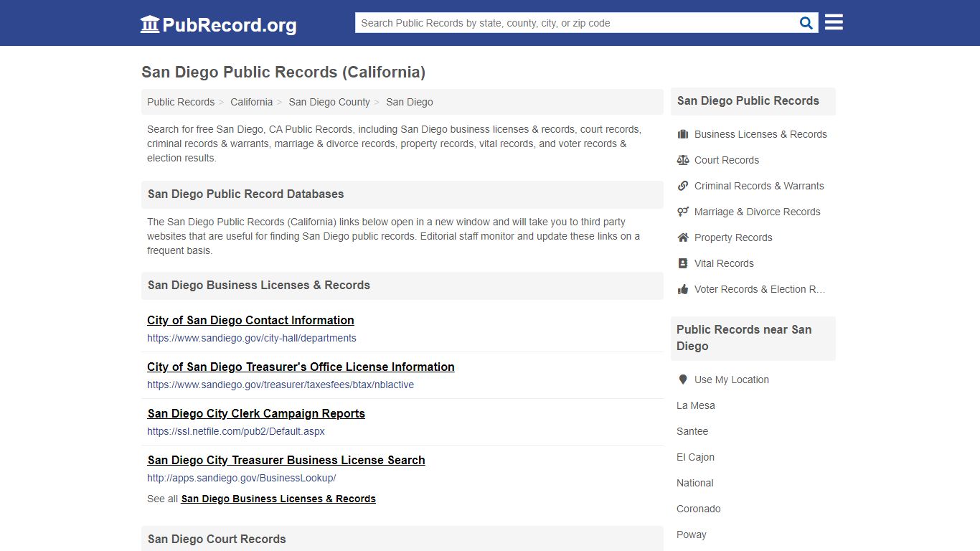Open Court Records sidebar link
This screenshot has height=551, width=980.
(x=727, y=160)
